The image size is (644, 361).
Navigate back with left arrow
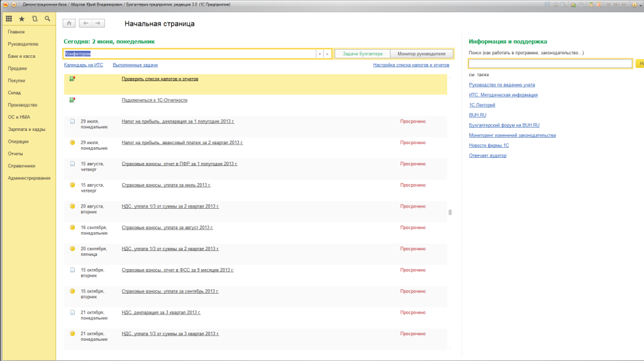coord(86,23)
